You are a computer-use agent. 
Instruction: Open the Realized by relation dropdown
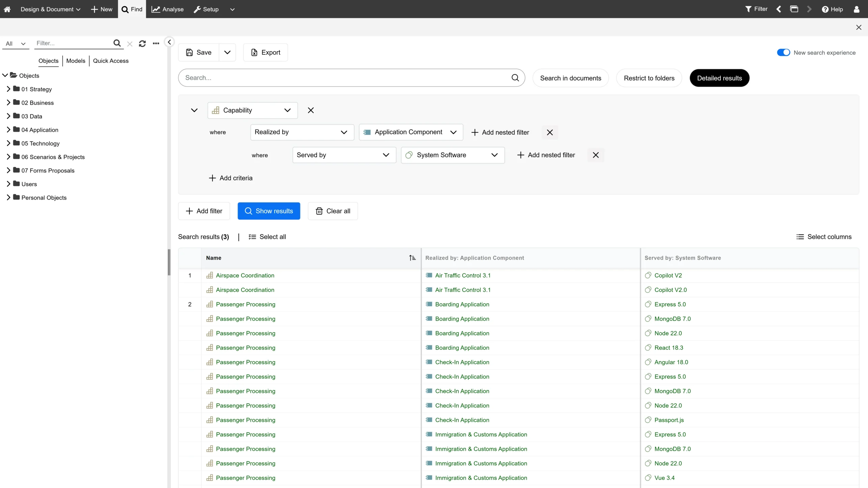pyautogui.click(x=302, y=132)
